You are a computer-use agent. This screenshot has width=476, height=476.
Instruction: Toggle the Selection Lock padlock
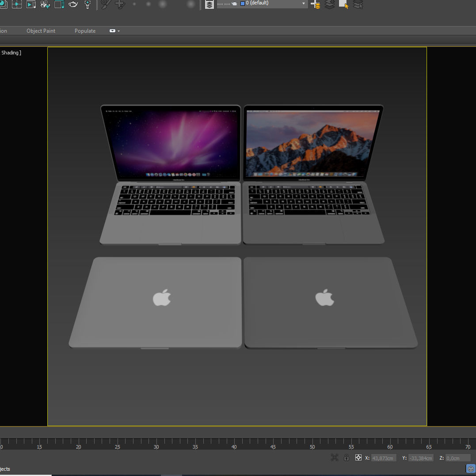[x=347, y=457]
